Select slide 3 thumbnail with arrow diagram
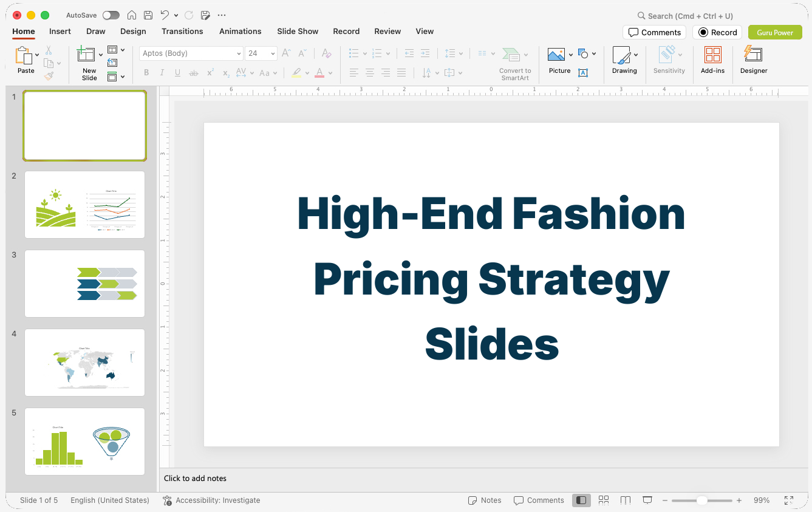The width and height of the screenshot is (812, 512). (x=85, y=284)
